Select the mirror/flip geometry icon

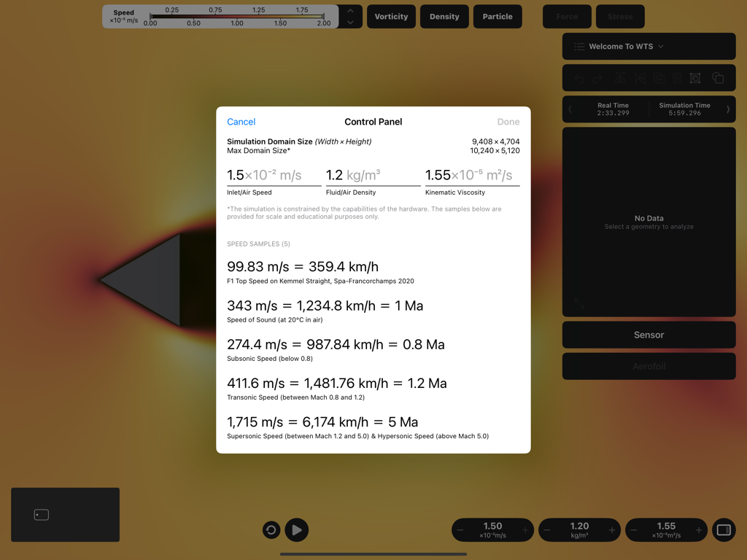[621, 78]
